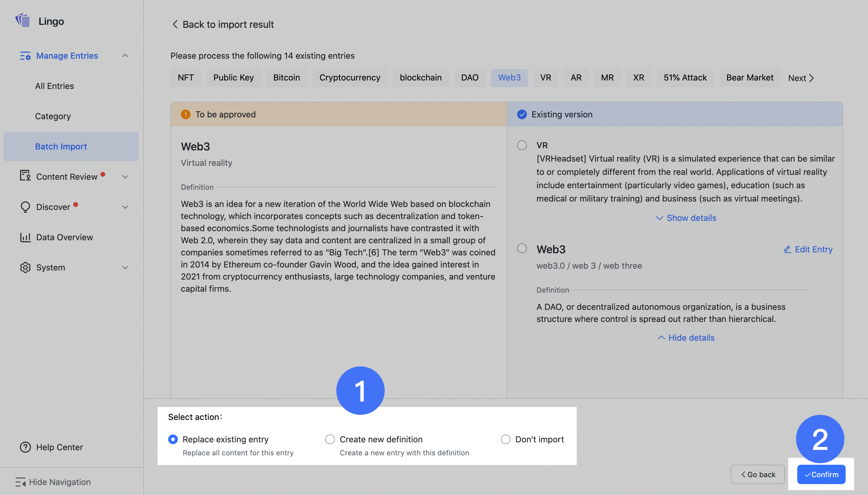Switch to the 51% Attack entry tab

coord(685,78)
